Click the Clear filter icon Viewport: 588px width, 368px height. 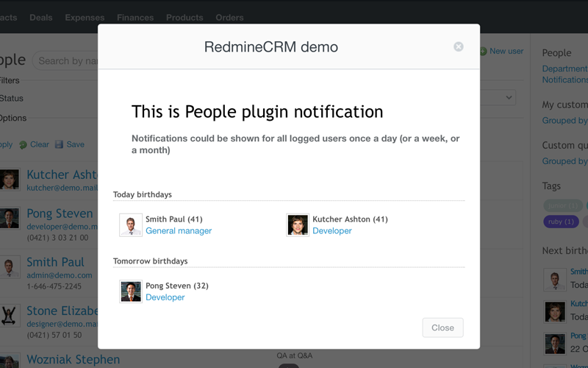pos(24,145)
